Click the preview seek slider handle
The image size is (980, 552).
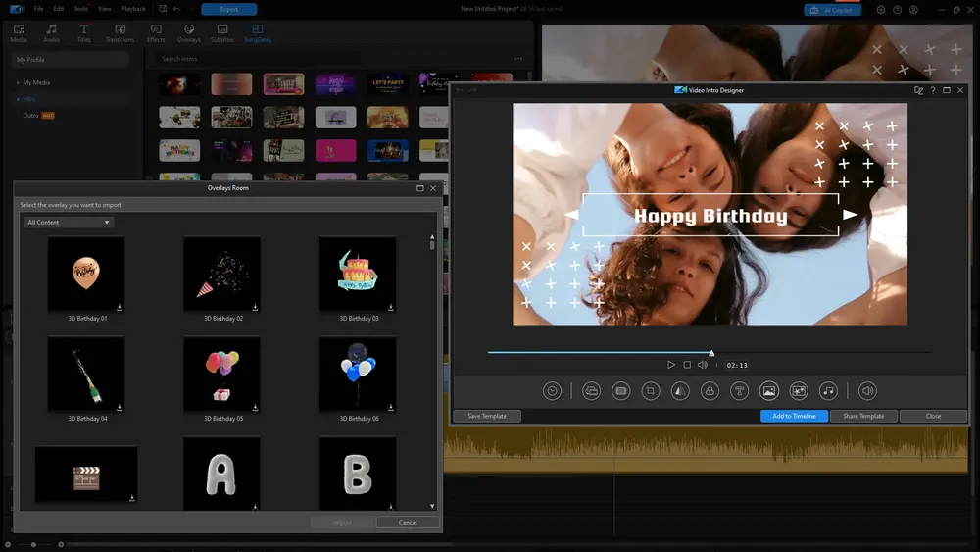tap(711, 353)
